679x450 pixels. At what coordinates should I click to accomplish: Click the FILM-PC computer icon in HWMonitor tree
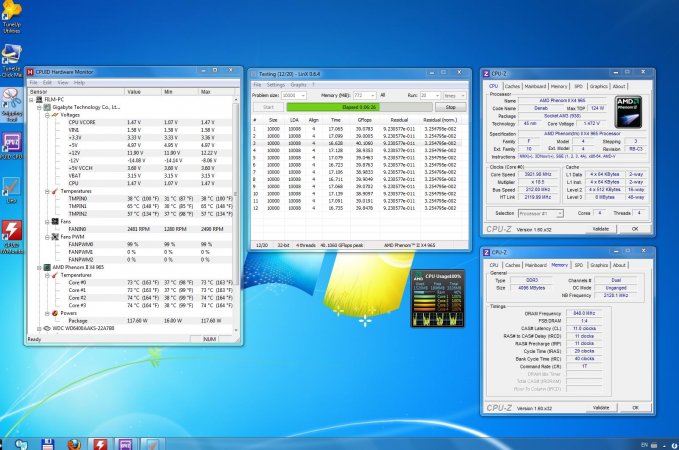tap(39, 100)
